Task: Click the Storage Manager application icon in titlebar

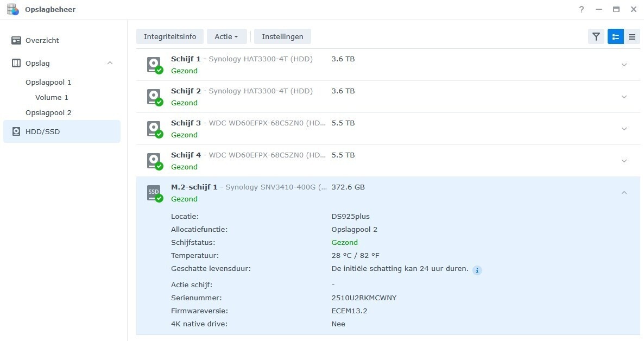Action: coord(12,9)
